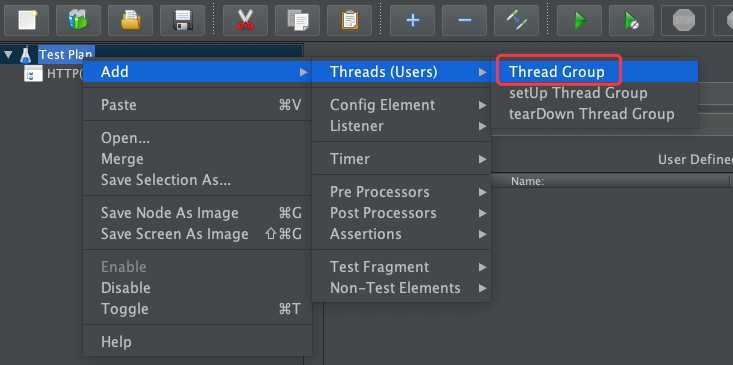
Task: Open the Add submenu
Action: pos(197,72)
